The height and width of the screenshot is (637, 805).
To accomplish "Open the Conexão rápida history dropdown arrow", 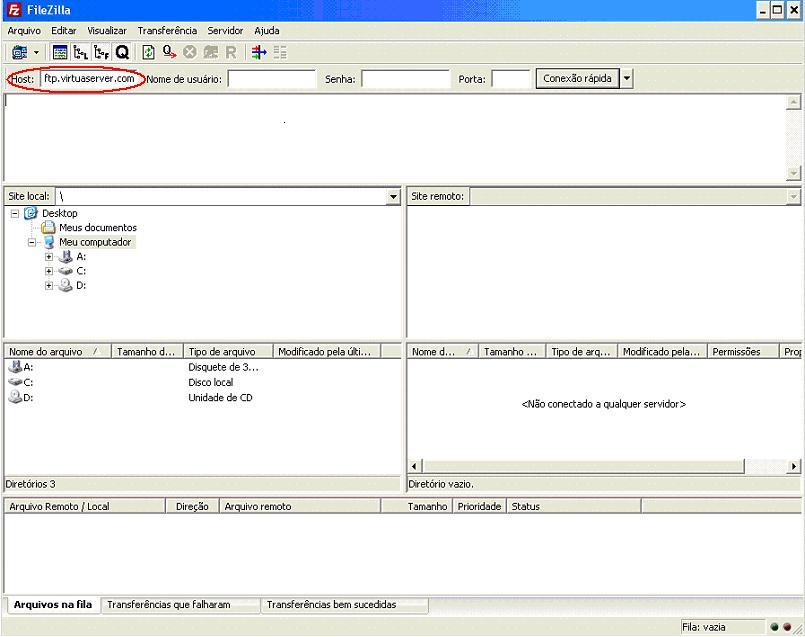I will click(626, 79).
